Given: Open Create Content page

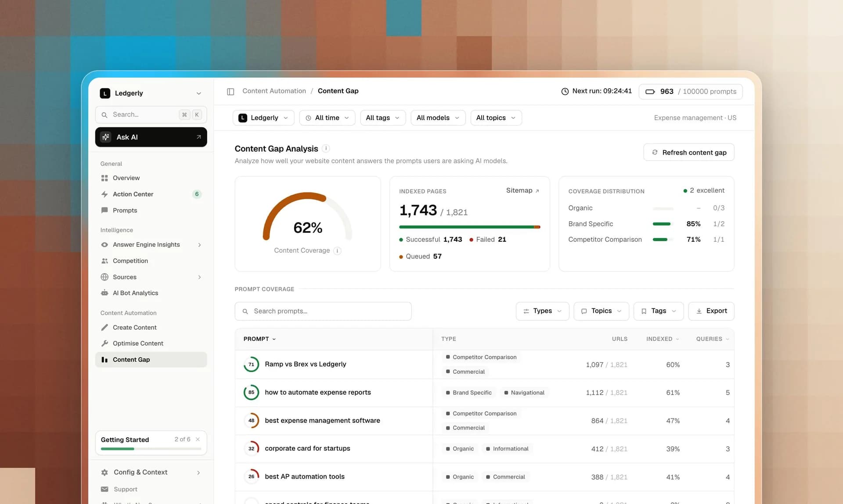Looking at the screenshot, I should coord(151,328).
